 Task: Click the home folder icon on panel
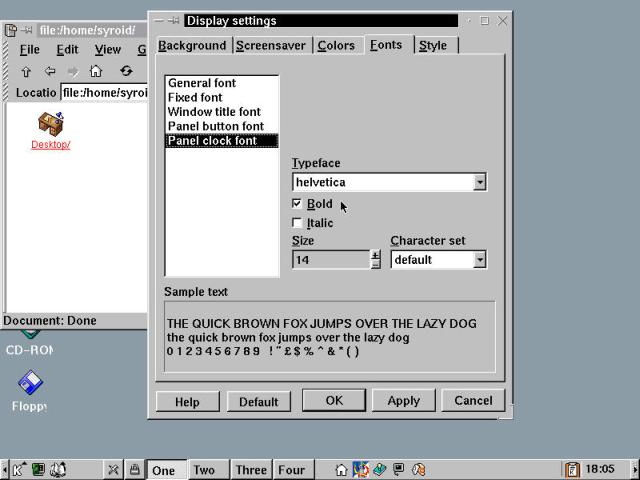(x=341, y=469)
